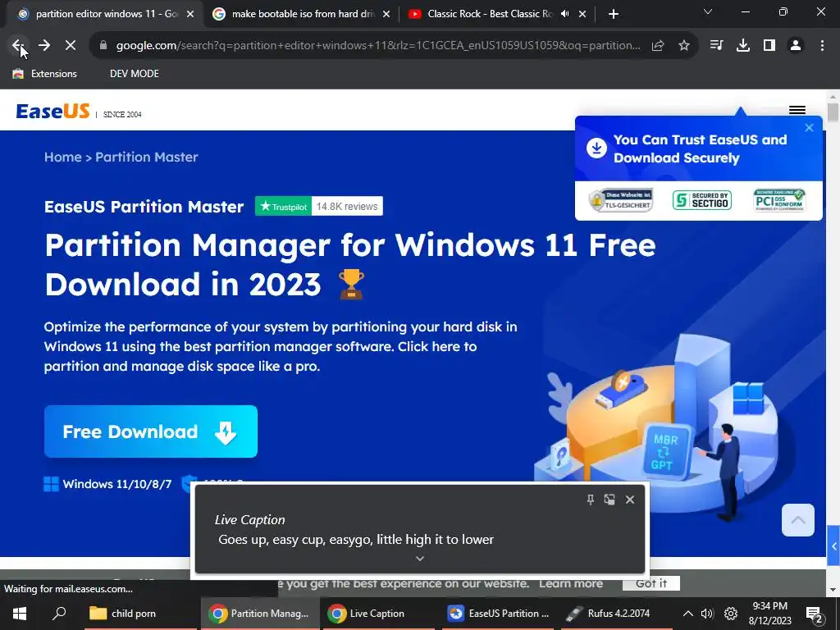The height and width of the screenshot is (630, 840).
Task: Click the browser forward arrow
Action: (44, 46)
